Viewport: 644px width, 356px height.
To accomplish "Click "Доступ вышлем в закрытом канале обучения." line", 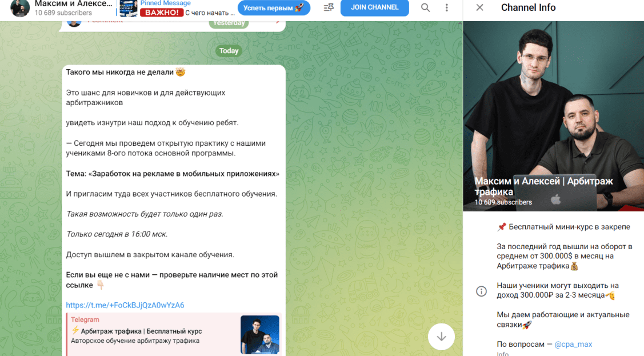I will click(x=150, y=255).
